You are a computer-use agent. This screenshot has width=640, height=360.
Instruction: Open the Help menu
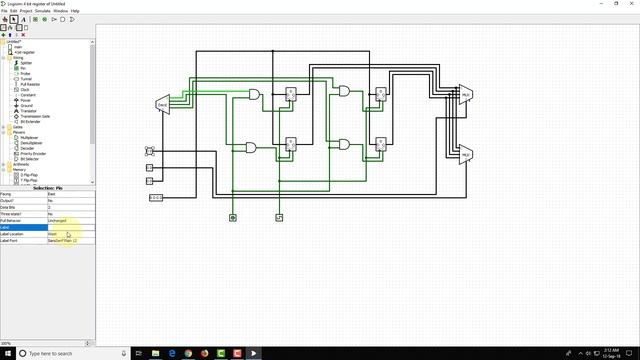pos(75,11)
